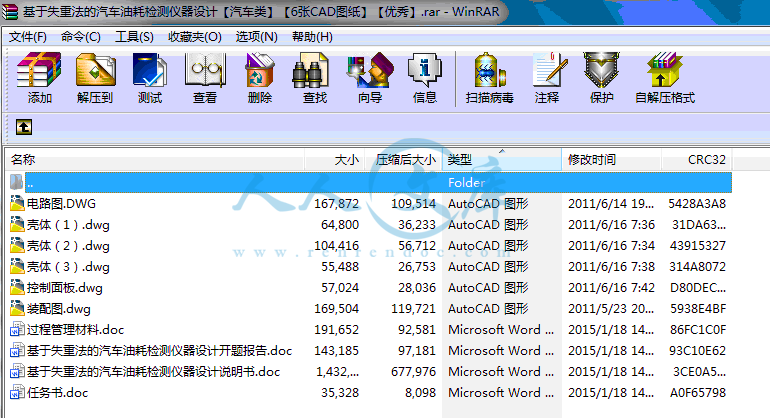Click modified time 2011/6/16 7:34

point(611,246)
